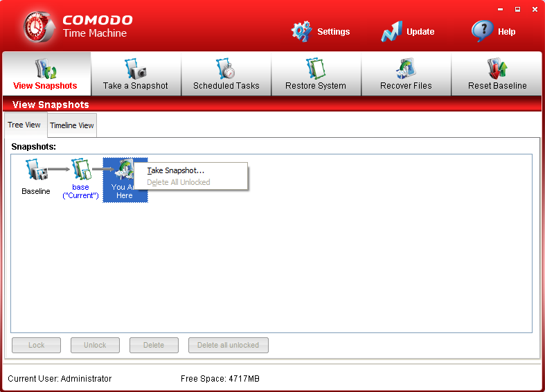The width and height of the screenshot is (545, 392).
Task: Open Help via the question mark icon
Action: [482, 31]
